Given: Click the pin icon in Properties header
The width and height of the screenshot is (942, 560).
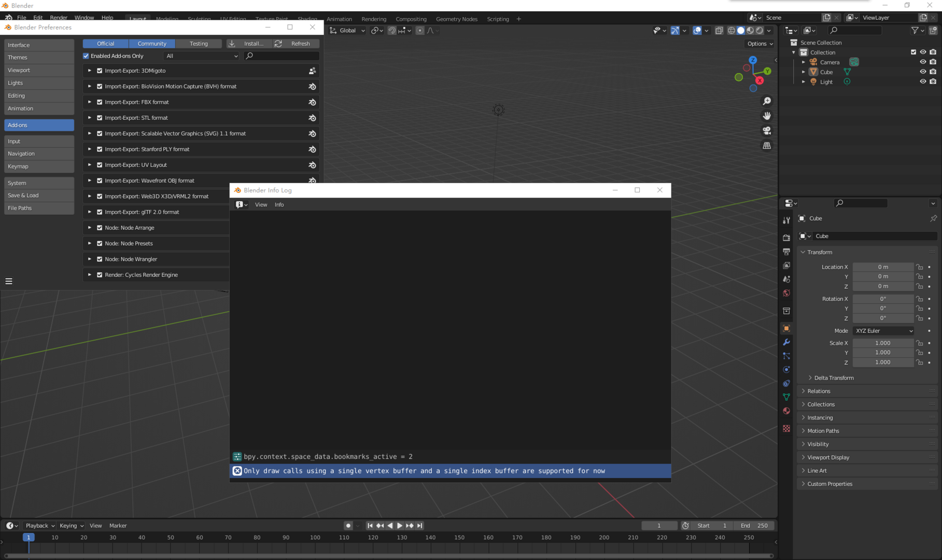Looking at the screenshot, I should click(x=933, y=218).
